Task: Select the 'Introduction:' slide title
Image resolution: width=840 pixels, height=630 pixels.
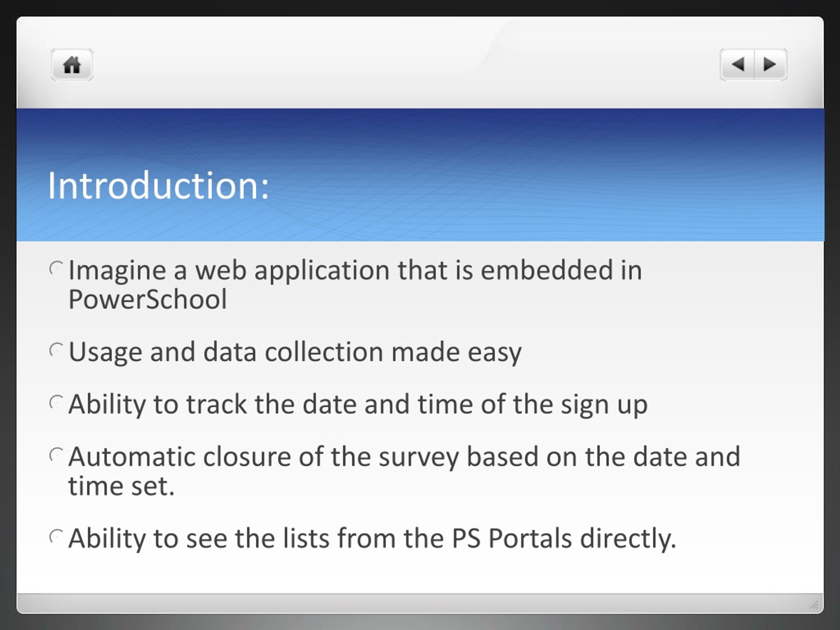Action: 158,185
